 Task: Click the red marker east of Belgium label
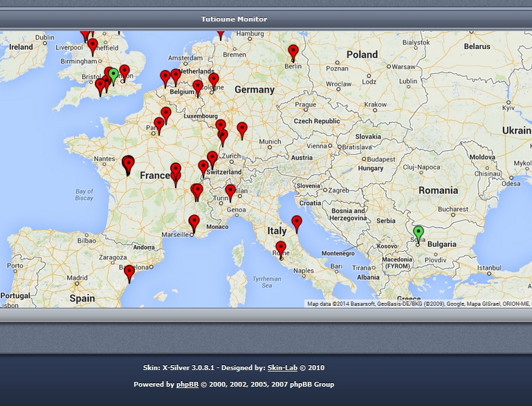click(x=198, y=87)
